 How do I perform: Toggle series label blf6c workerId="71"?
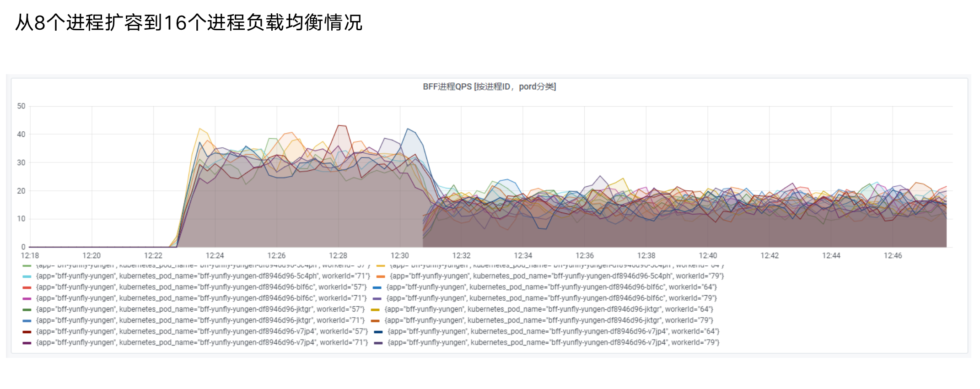click(201, 298)
